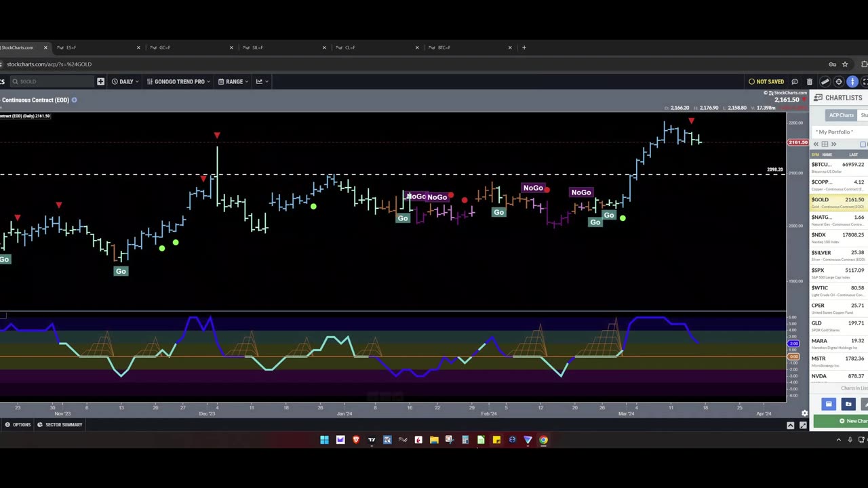Click the blue vertical dots toolbar icon

click(852, 81)
